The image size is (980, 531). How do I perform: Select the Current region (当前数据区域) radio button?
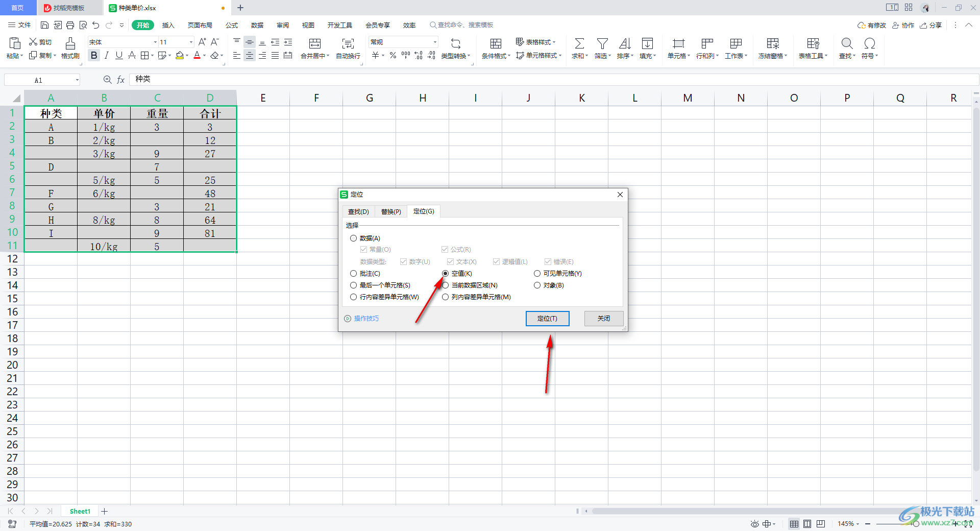click(x=445, y=285)
